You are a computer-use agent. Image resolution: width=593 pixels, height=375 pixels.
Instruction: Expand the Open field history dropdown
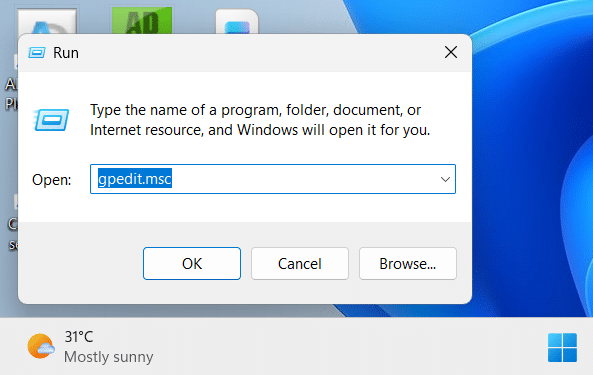445,179
